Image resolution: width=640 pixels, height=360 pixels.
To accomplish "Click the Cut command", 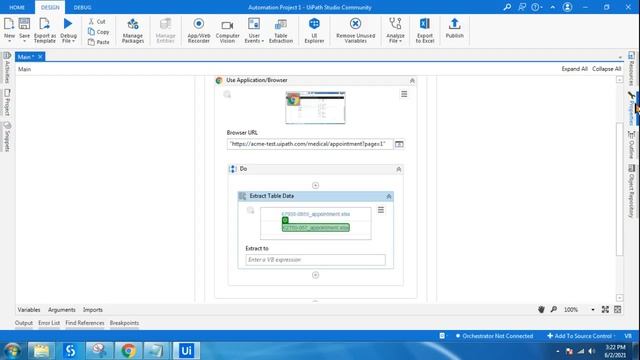I will (97, 21).
